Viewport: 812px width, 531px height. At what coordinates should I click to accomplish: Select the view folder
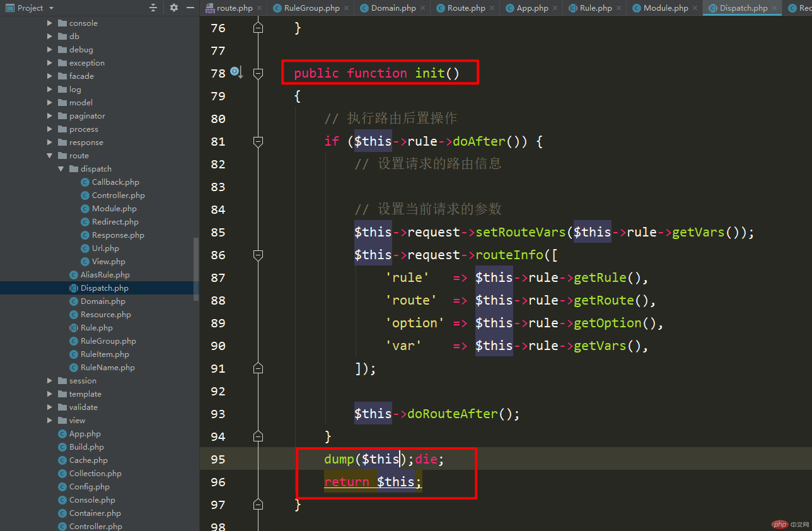coord(71,420)
